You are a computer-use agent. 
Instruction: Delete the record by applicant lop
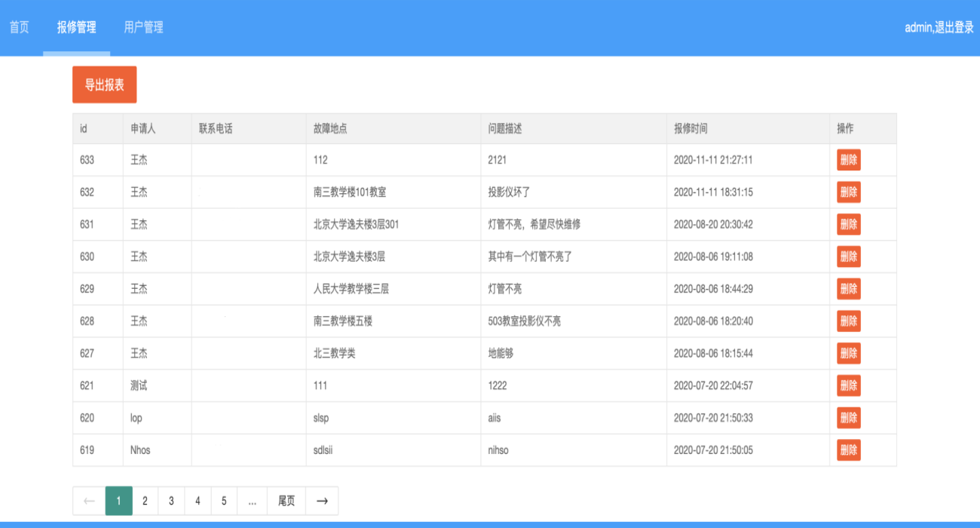tap(848, 418)
